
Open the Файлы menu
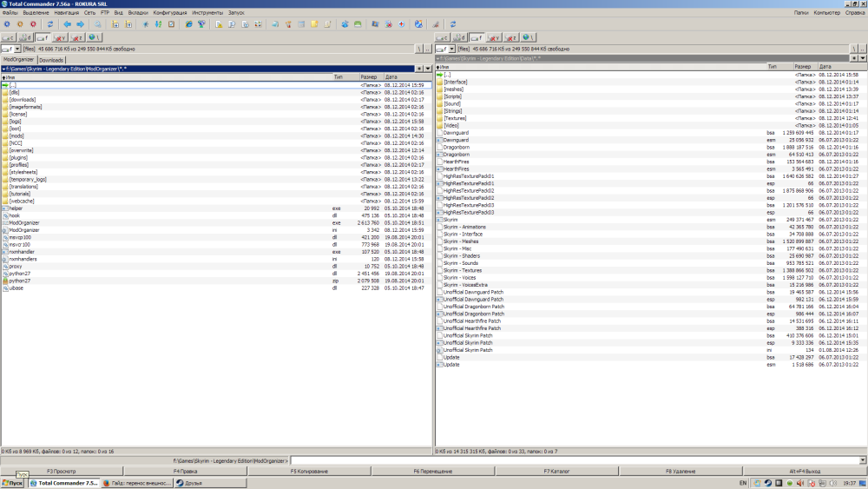10,13
